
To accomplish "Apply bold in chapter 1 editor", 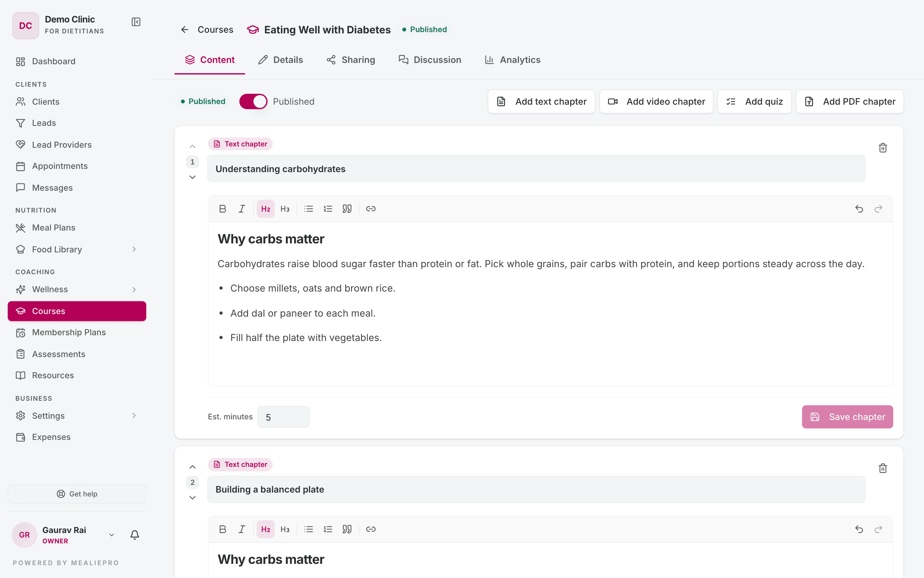I will [223, 209].
